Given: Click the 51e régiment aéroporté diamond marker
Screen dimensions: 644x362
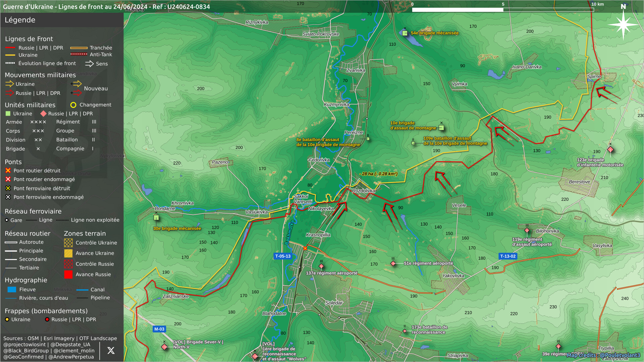Looking at the screenshot, I should coord(393,264).
